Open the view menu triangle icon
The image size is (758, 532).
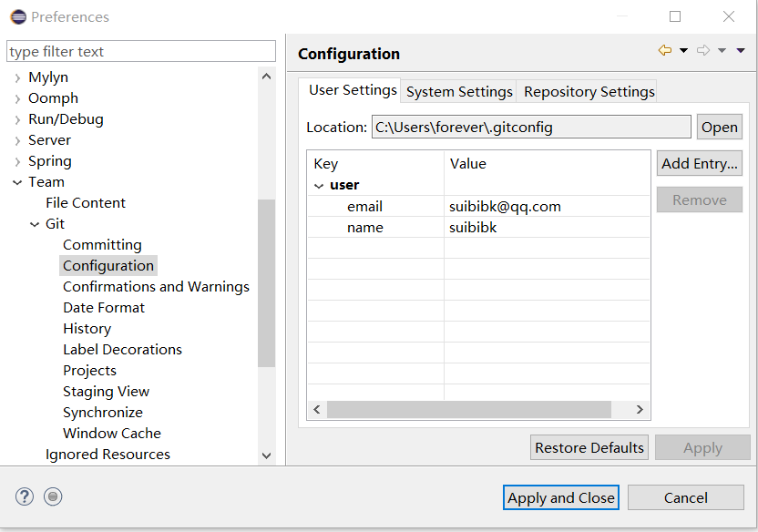[741, 51]
